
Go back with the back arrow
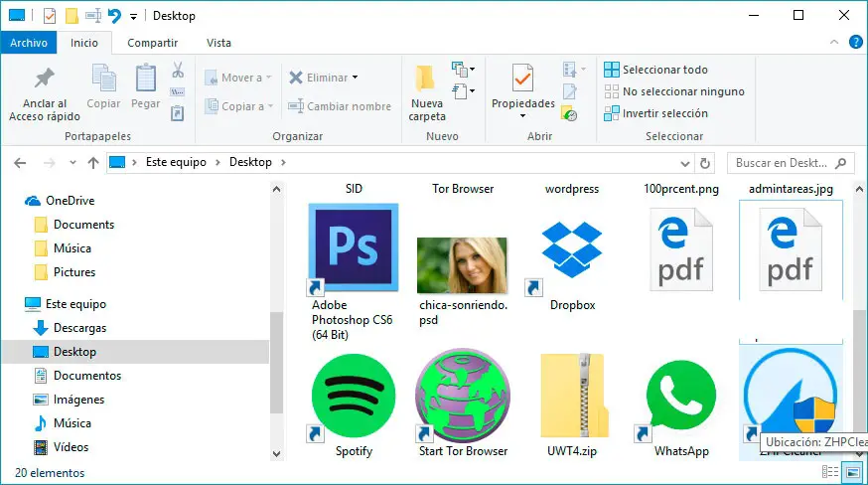pos(20,163)
